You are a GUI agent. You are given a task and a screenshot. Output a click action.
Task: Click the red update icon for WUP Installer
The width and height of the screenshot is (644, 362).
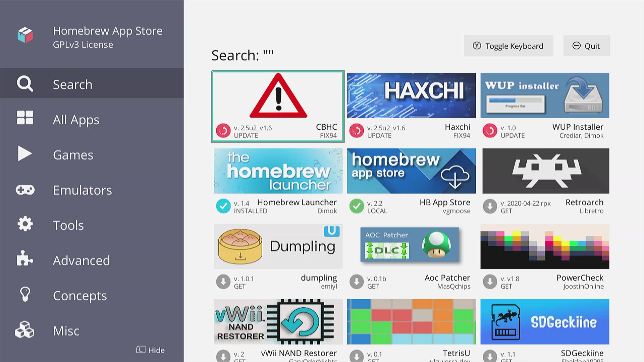[490, 131]
